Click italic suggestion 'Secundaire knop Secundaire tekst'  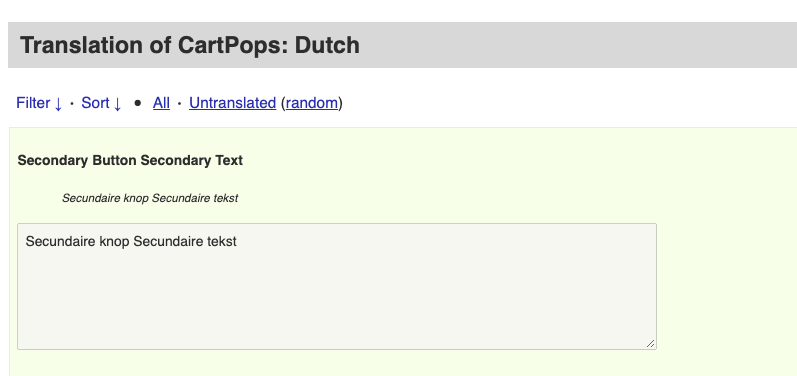coord(150,198)
